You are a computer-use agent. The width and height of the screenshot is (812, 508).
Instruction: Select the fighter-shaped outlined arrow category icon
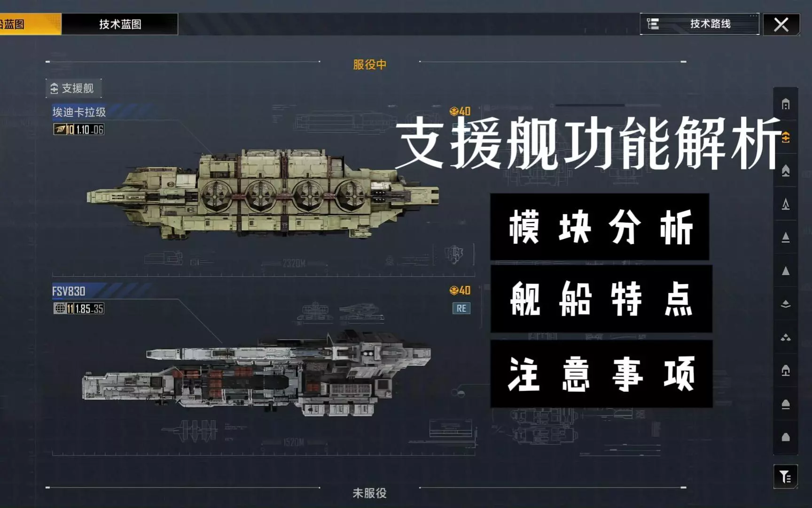(x=785, y=204)
